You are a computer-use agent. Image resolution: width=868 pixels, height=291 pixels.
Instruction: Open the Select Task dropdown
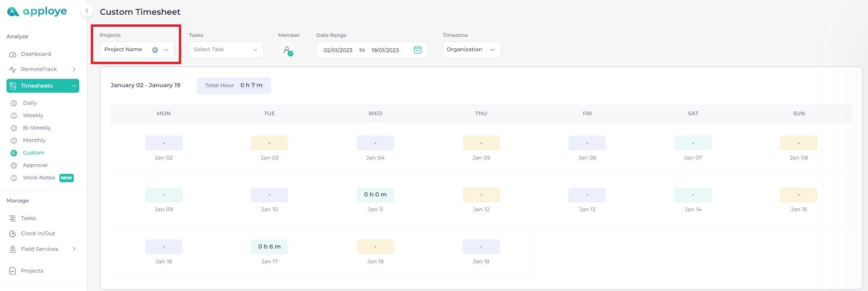(x=226, y=50)
